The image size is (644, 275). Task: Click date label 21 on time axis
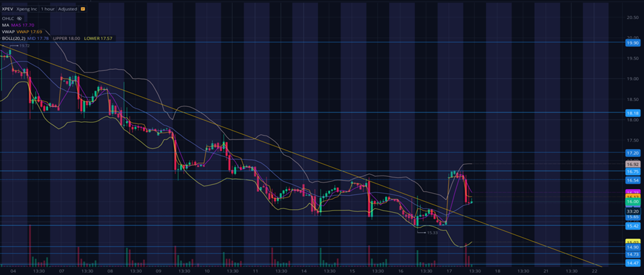[x=546, y=271]
